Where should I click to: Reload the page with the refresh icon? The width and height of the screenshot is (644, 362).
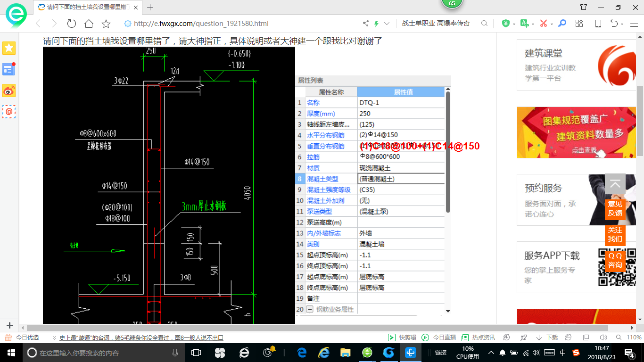pos(72,24)
